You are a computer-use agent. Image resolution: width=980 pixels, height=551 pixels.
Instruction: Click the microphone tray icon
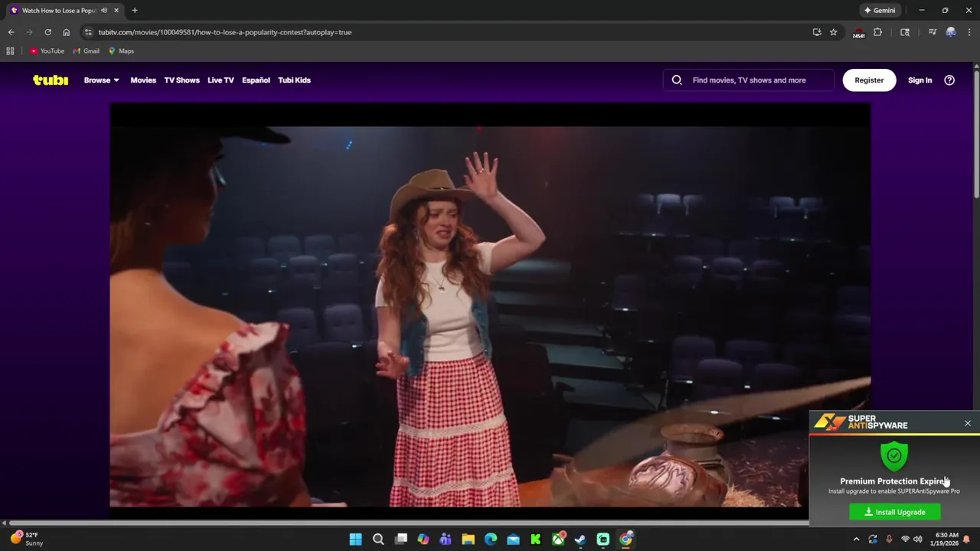pos(889,540)
